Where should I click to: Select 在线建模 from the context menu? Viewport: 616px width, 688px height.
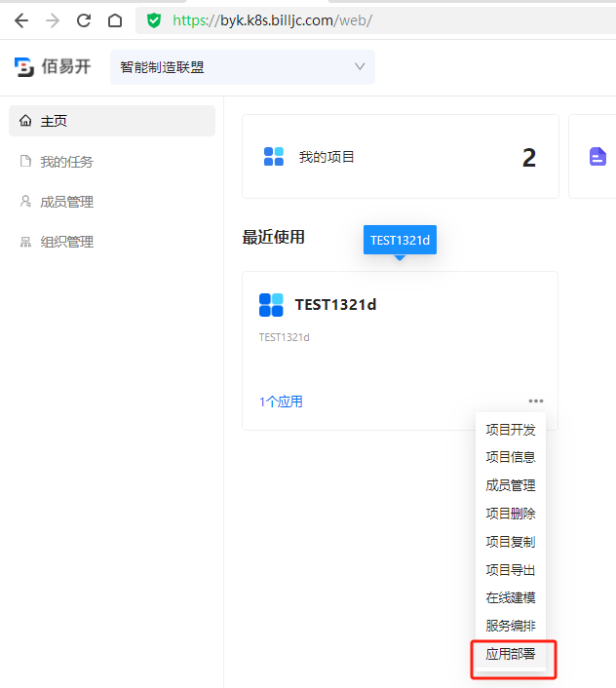511,597
